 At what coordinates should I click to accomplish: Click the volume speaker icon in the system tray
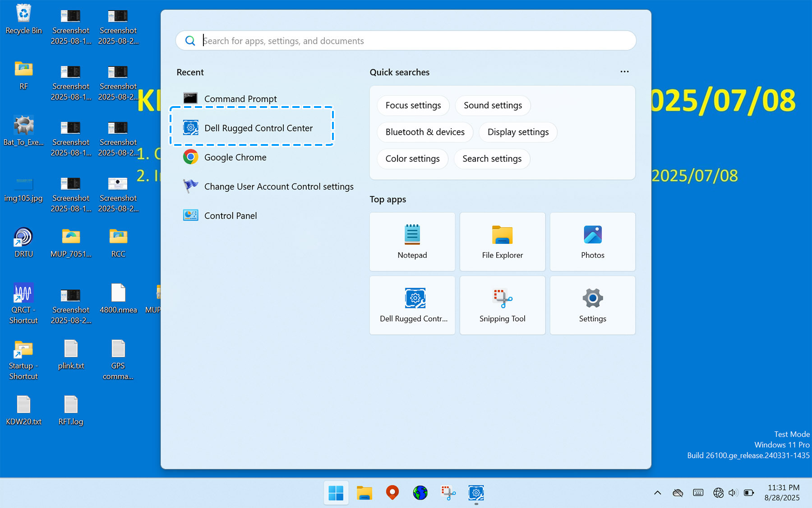[733, 493]
